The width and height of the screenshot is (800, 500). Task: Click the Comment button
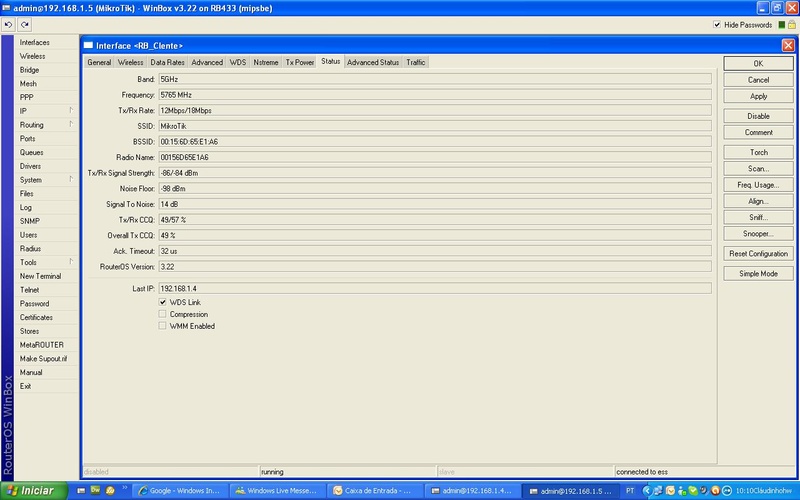(758, 132)
